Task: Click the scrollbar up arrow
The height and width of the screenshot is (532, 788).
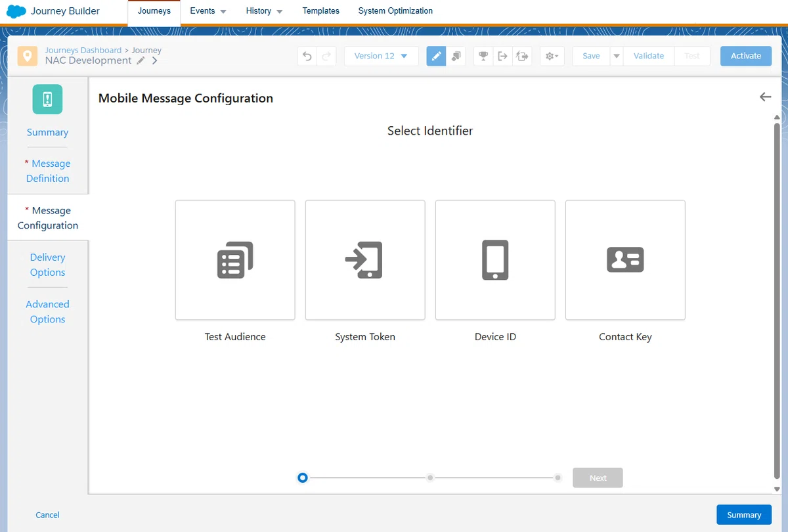Action: tap(777, 118)
